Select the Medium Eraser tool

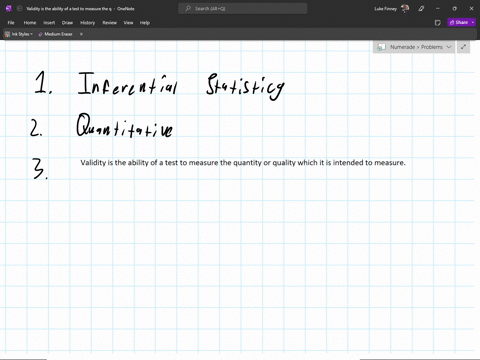point(55,34)
